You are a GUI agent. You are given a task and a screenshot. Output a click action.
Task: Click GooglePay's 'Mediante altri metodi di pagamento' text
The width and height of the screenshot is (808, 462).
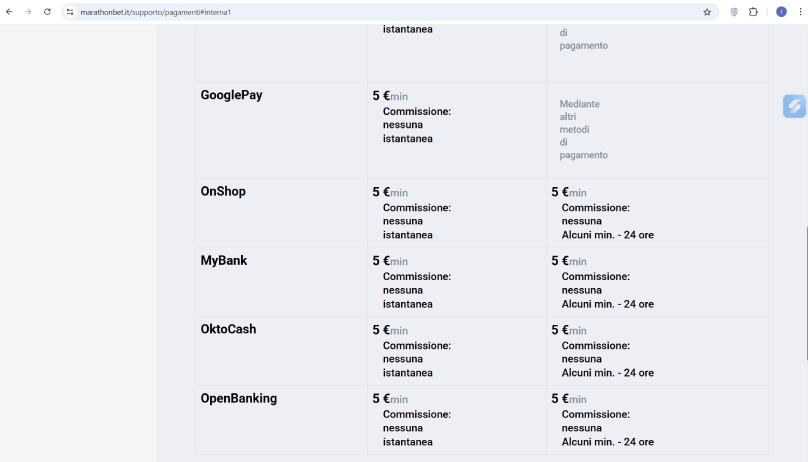583,129
